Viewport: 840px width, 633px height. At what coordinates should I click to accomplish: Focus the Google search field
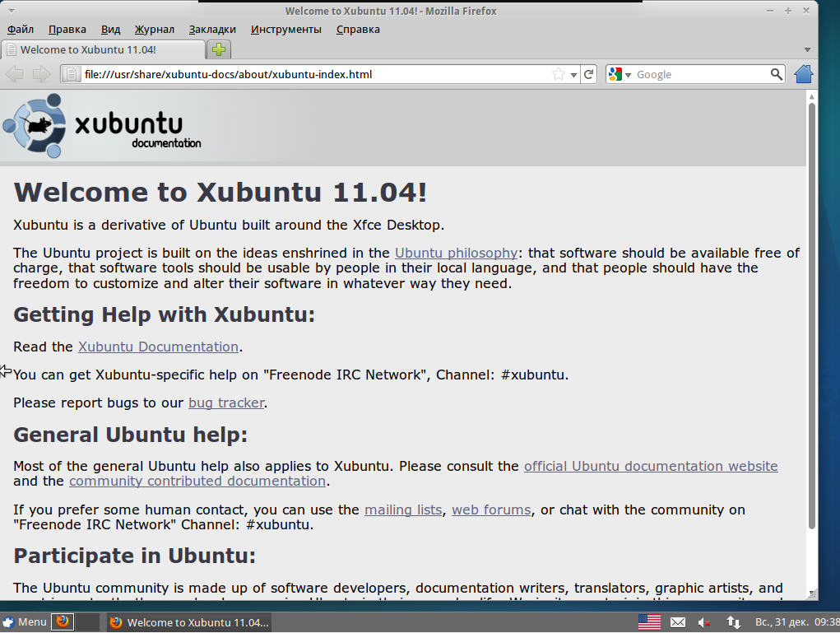click(702, 75)
